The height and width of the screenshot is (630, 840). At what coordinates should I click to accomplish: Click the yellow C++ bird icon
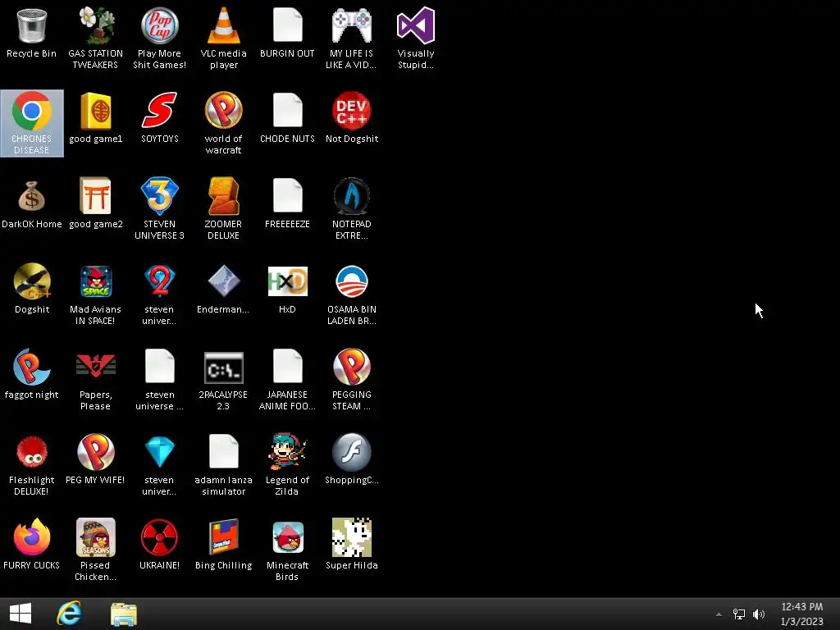click(32, 281)
